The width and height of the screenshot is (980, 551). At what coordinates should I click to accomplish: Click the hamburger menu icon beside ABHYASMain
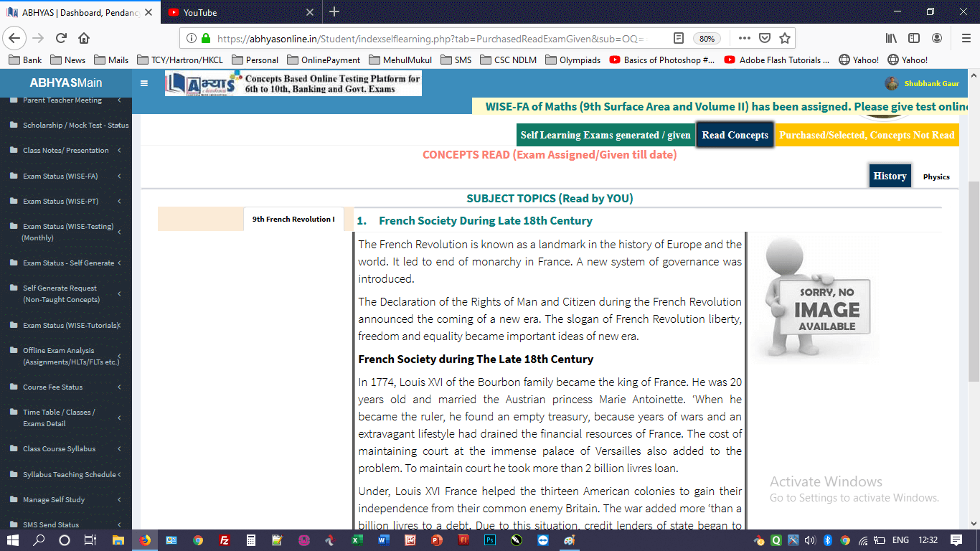tap(144, 83)
